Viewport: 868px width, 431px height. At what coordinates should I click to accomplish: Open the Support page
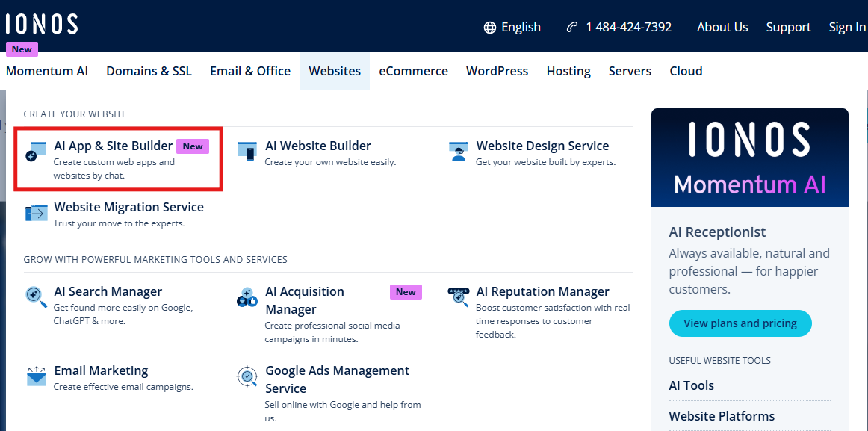pos(788,28)
